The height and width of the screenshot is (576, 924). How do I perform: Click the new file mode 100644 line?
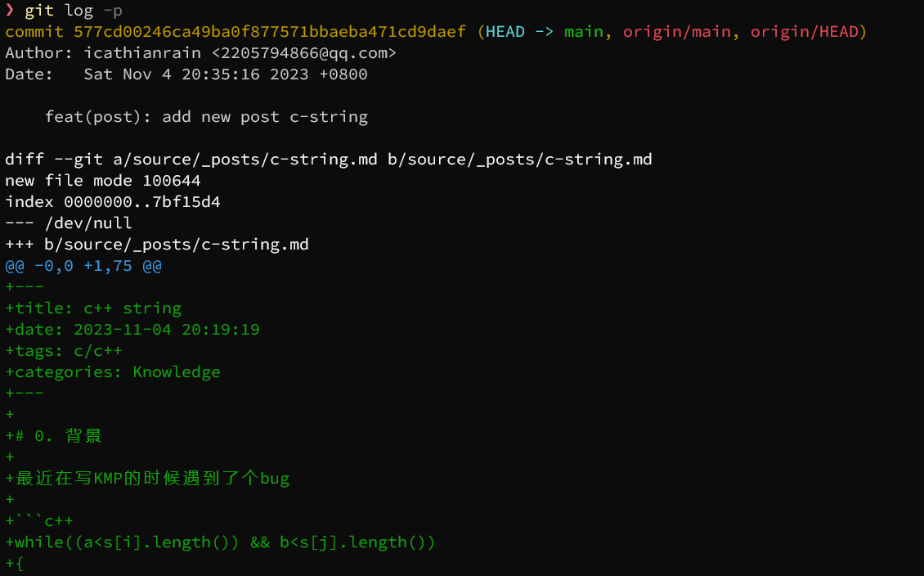pyautogui.click(x=102, y=181)
